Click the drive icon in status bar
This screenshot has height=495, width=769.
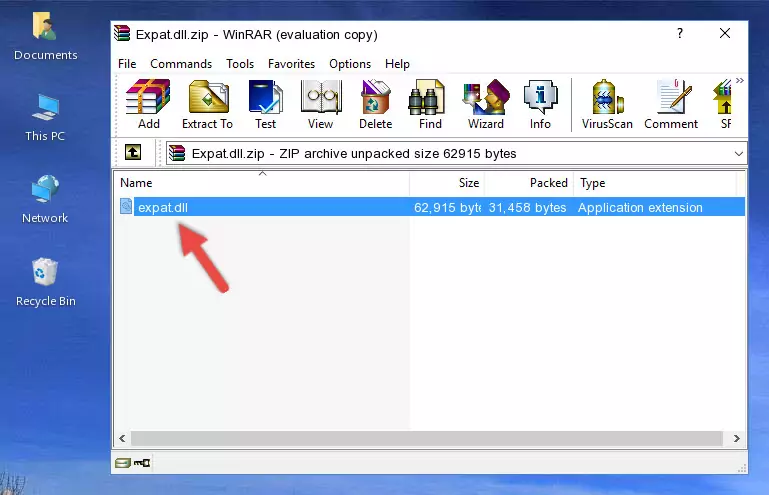pos(123,462)
